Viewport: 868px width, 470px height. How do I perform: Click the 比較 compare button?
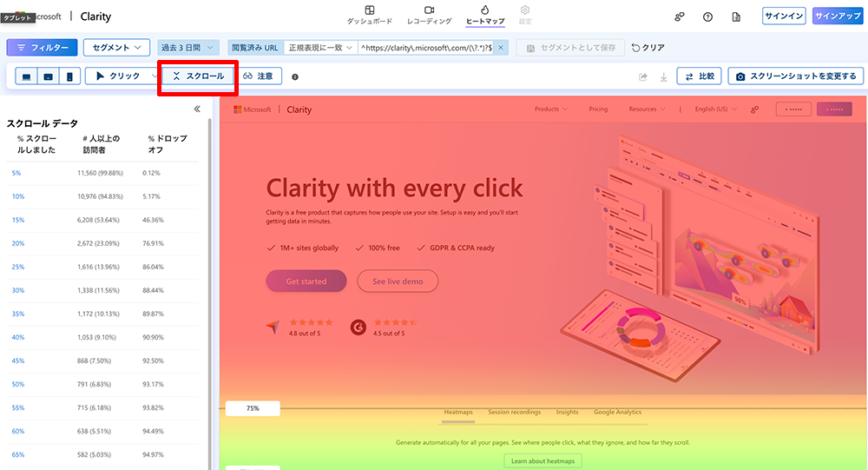(x=700, y=76)
